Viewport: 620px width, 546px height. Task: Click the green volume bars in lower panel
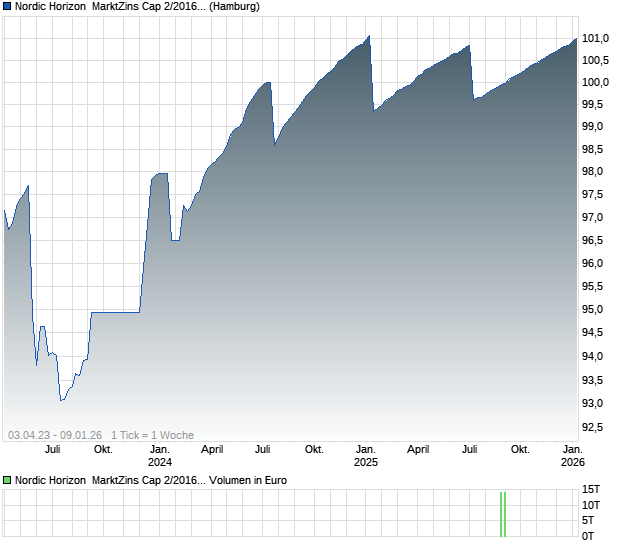503,513
